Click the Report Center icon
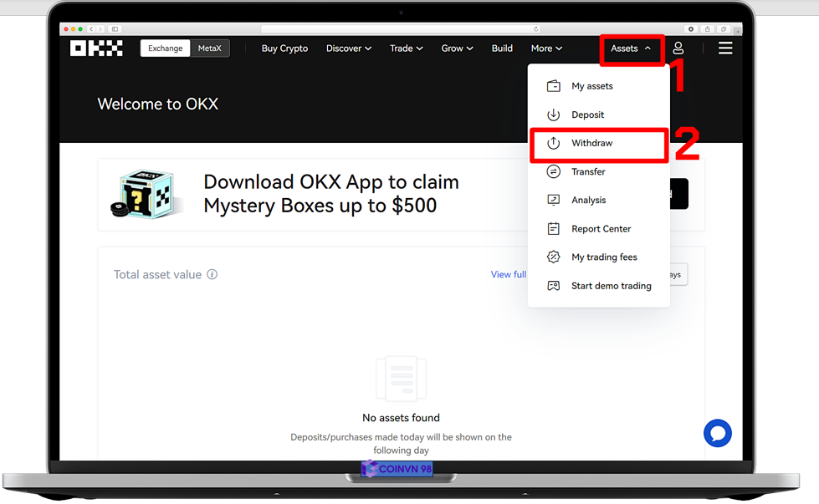 click(553, 228)
